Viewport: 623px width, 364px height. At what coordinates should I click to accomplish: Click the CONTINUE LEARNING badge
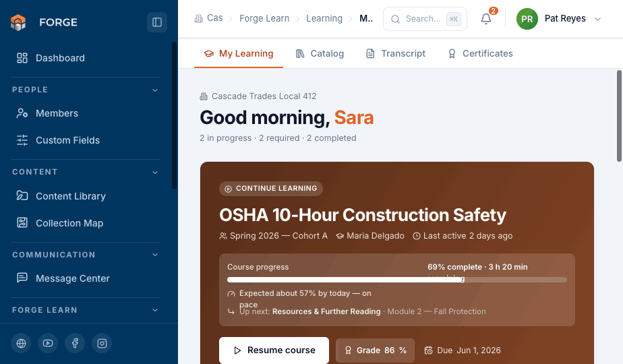tap(271, 188)
